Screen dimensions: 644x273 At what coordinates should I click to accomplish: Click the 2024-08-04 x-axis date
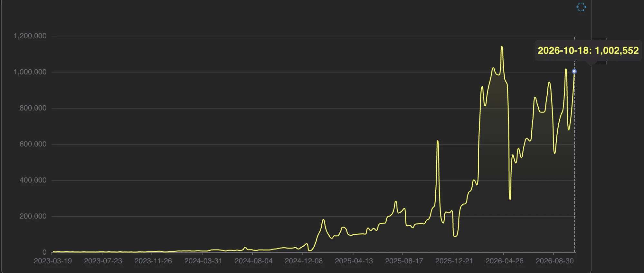coord(253,261)
